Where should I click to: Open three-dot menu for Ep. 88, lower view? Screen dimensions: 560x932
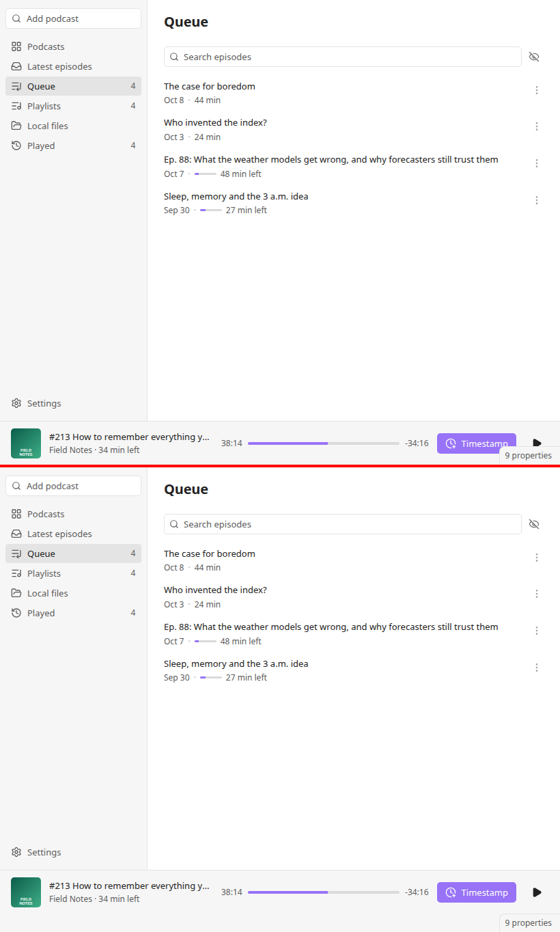coord(537,631)
